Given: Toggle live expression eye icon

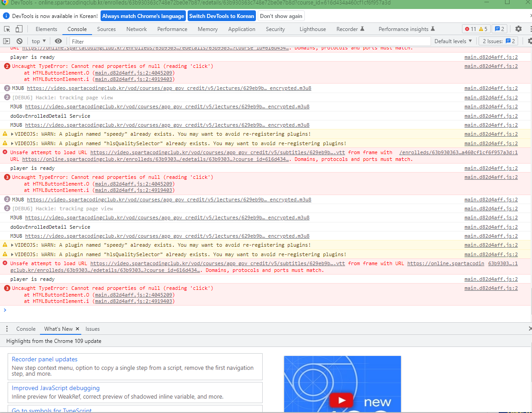Looking at the screenshot, I should (x=58, y=41).
